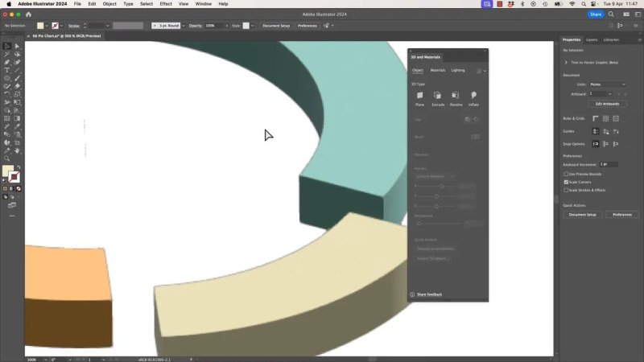Activate the Lasso tool
Viewport: 644px width, 362px height.
[x=17, y=54]
